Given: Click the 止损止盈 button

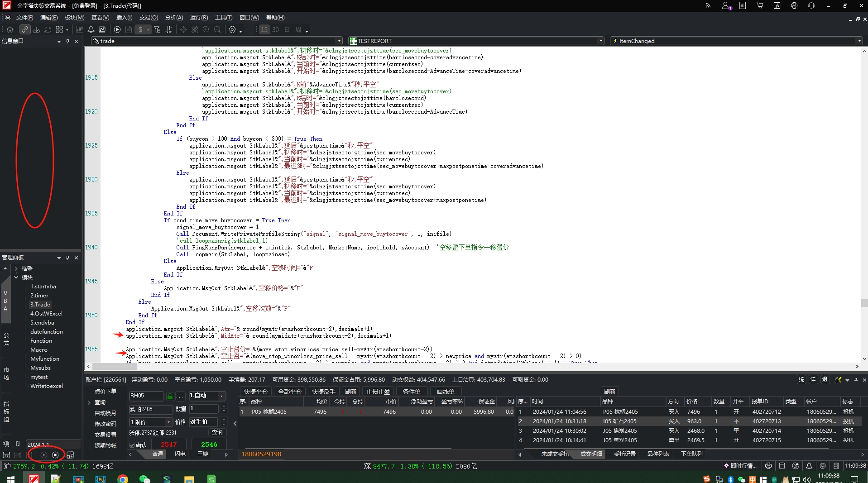Looking at the screenshot, I should [x=378, y=392].
